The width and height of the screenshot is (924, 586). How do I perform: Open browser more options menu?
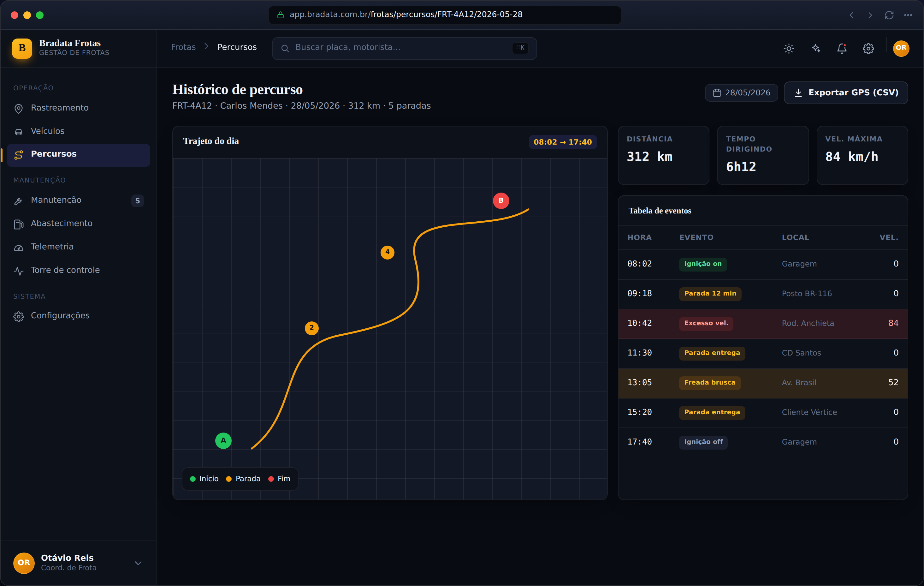pyautogui.click(x=908, y=15)
